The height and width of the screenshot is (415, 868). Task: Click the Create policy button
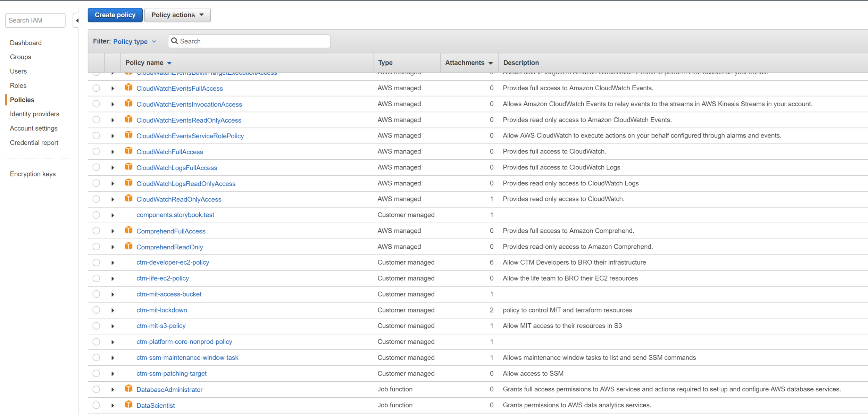(115, 15)
